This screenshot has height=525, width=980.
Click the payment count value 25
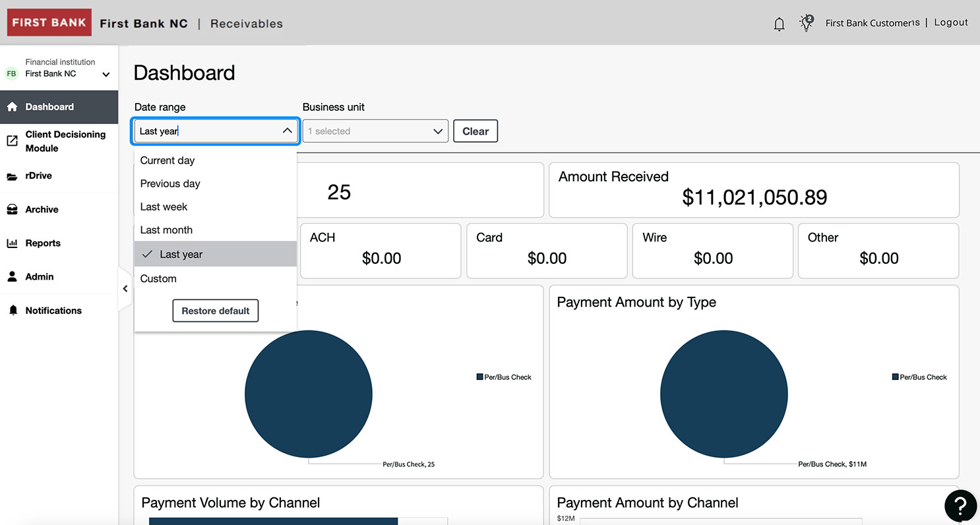point(339,193)
